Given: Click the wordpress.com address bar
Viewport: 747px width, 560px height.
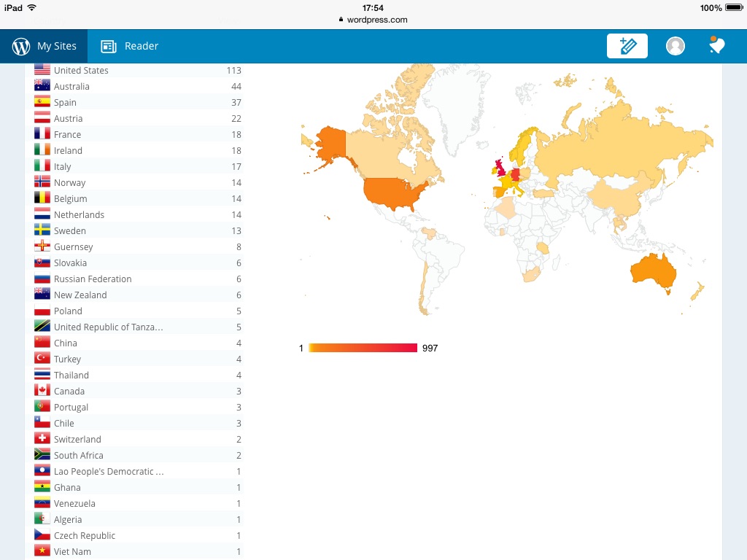Looking at the screenshot, I should tap(373, 20).
